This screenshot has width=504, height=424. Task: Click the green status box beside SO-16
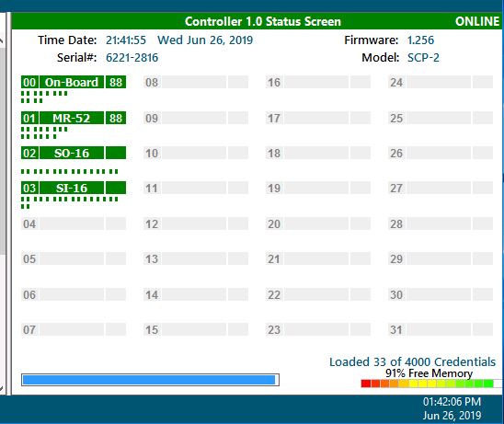(x=116, y=153)
